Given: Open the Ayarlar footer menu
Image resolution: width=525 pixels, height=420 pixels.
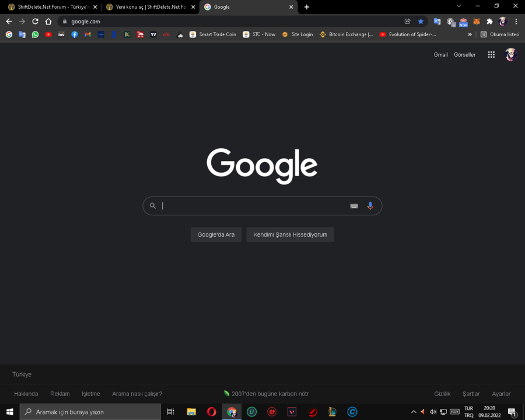Looking at the screenshot, I should point(501,394).
